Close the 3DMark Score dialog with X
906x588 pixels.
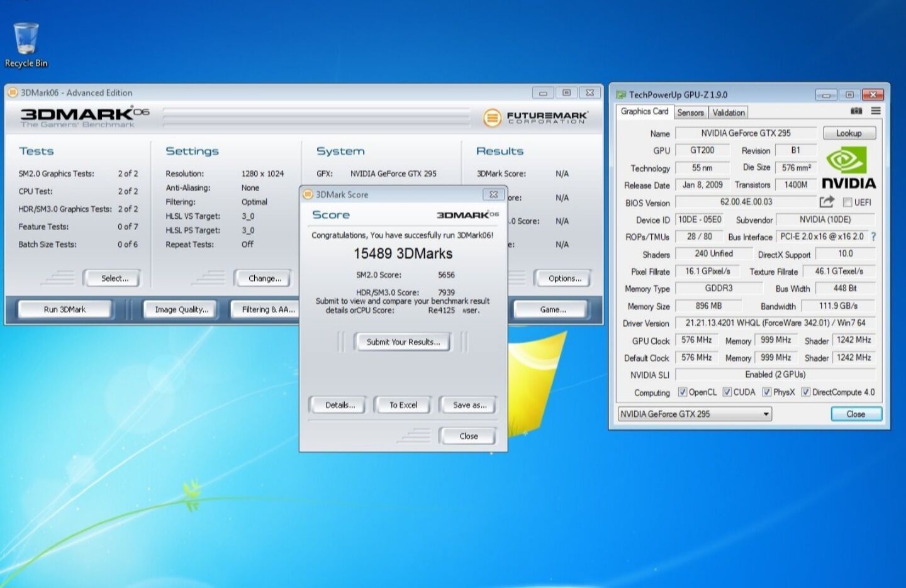(x=493, y=194)
